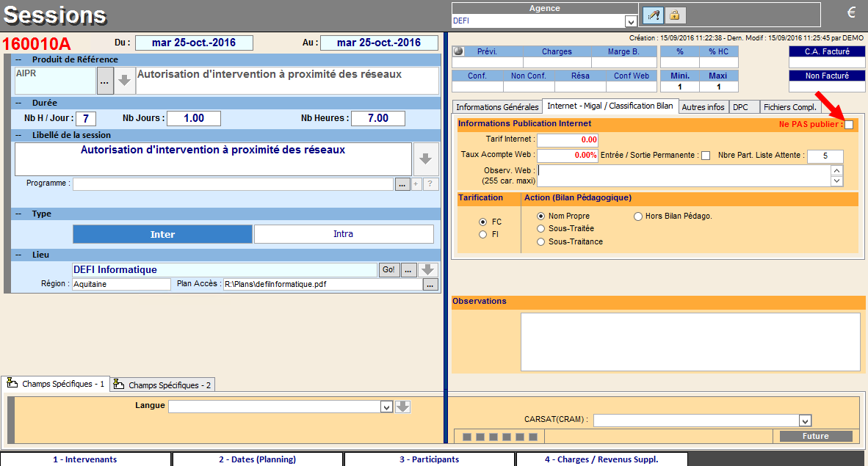Click the keys icon beside Agence
This screenshot has width=868, height=466.
pyautogui.click(x=652, y=15)
